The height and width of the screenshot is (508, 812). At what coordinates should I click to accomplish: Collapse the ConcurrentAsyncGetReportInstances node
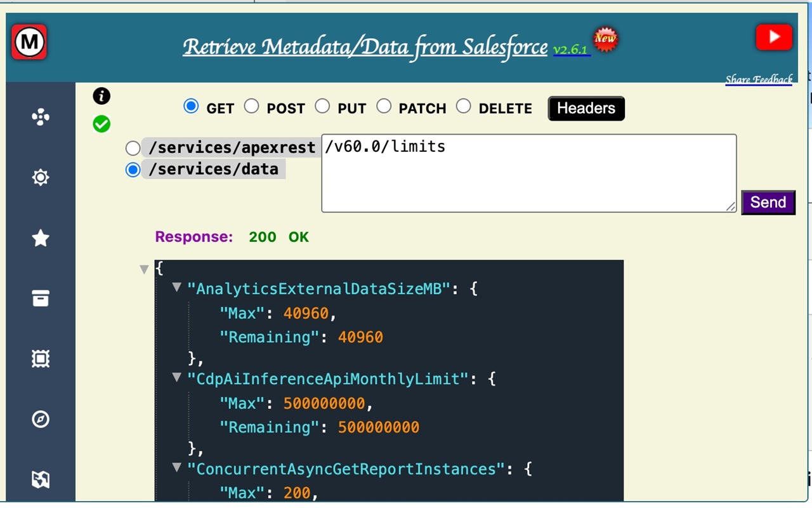pos(177,468)
